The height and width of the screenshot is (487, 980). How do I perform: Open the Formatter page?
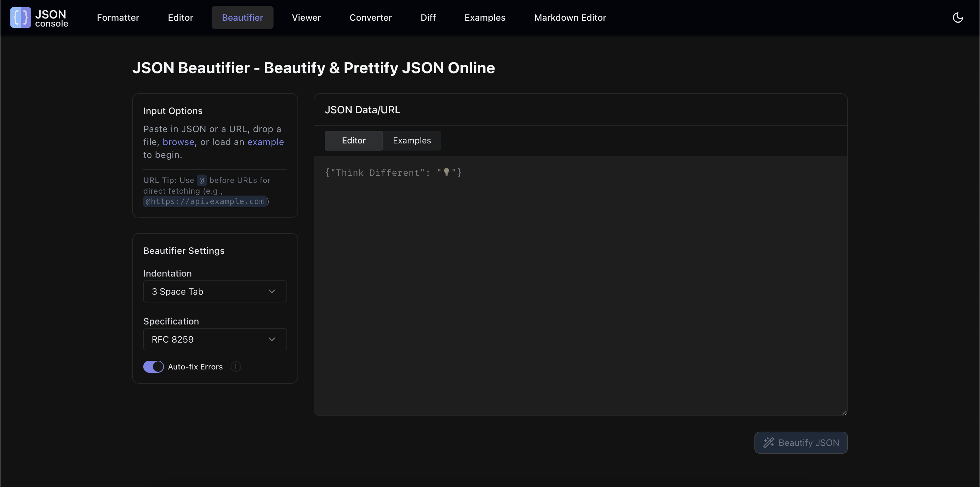pos(118,17)
